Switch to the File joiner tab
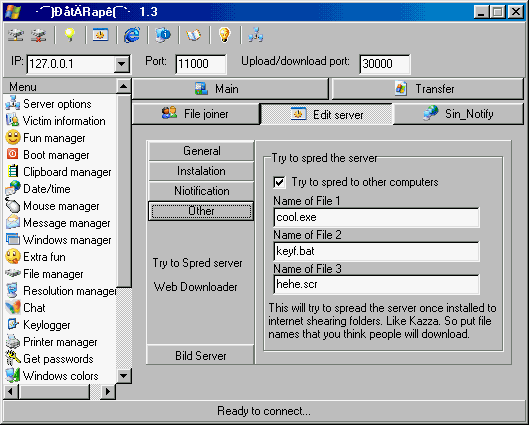This screenshot has width=529, height=425. coord(196,114)
